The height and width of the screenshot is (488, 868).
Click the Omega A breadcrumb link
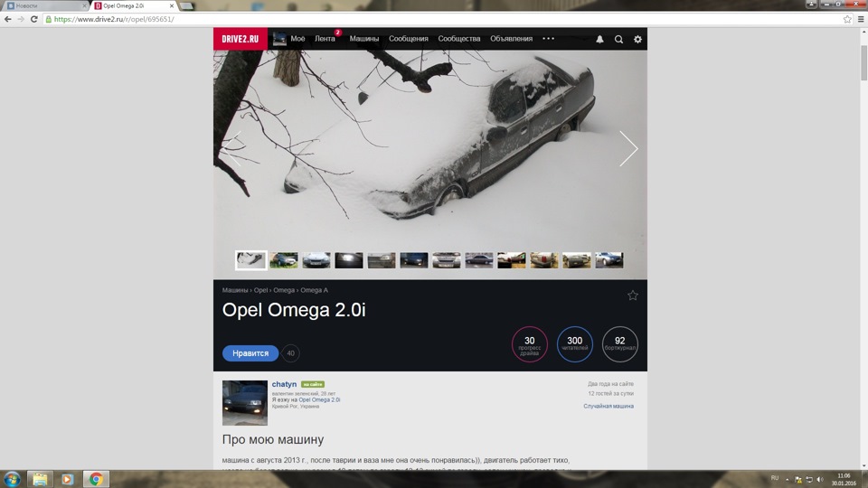314,290
